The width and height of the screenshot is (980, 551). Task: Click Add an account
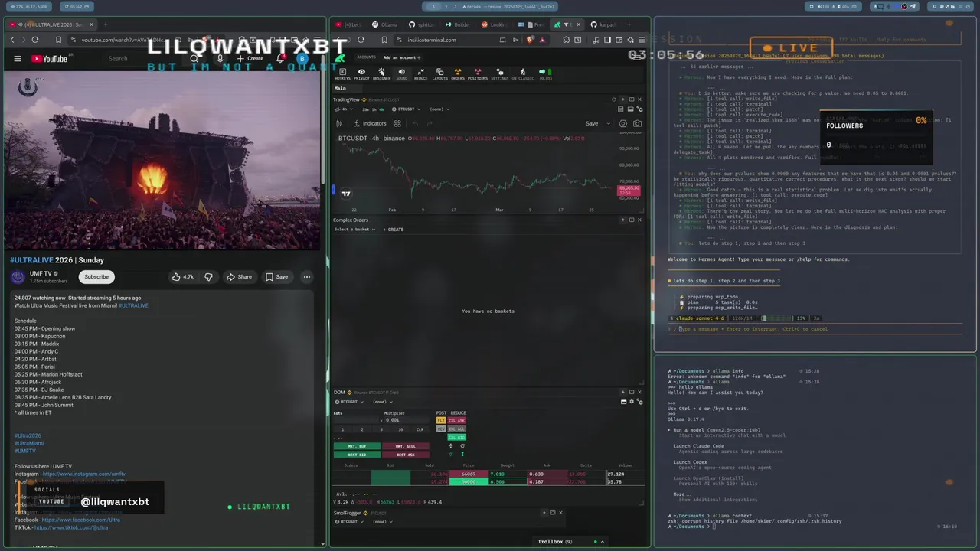pyautogui.click(x=401, y=57)
